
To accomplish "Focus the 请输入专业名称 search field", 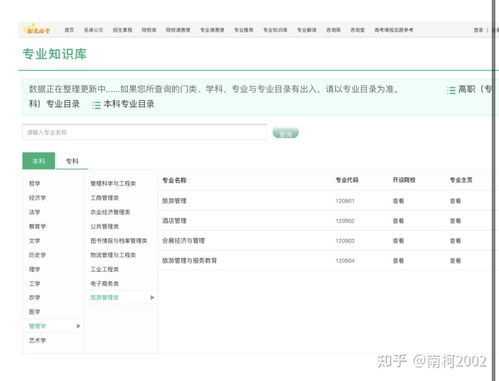I will (144, 132).
